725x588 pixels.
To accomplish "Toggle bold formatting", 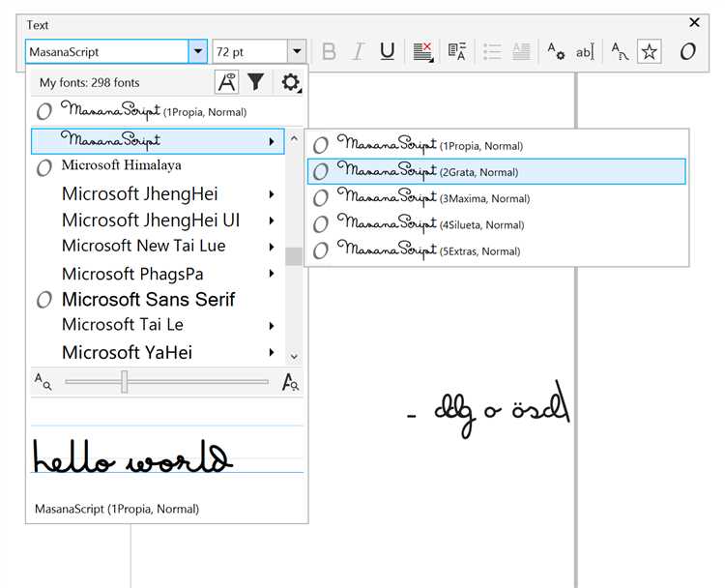I will click(329, 52).
